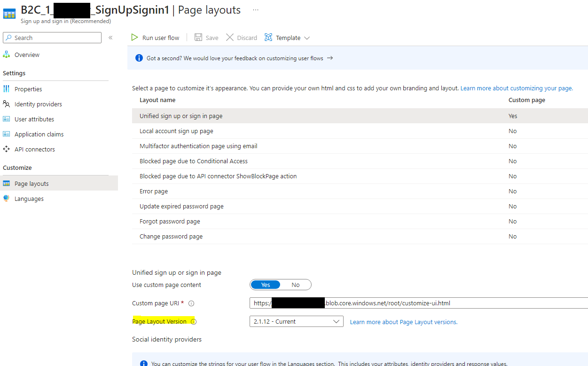The width and height of the screenshot is (588, 366).
Task: Click the arrow after feedback message
Action: [x=330, y=58]
